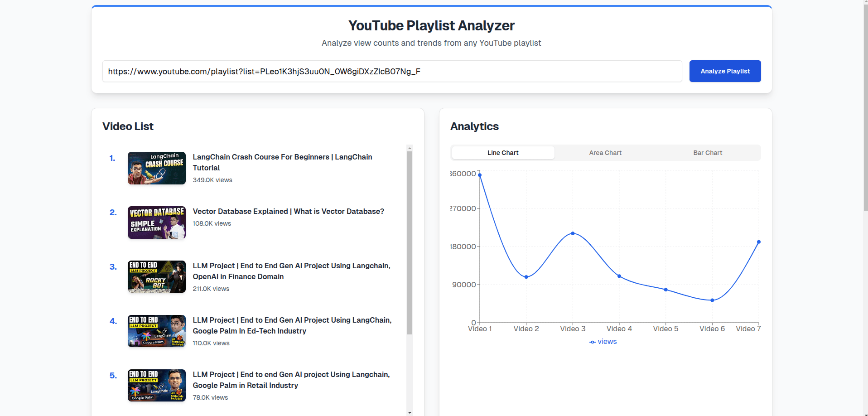Focus the playlist URL input field
This screenshot has width=868, height=416.
tap(392, 71)
